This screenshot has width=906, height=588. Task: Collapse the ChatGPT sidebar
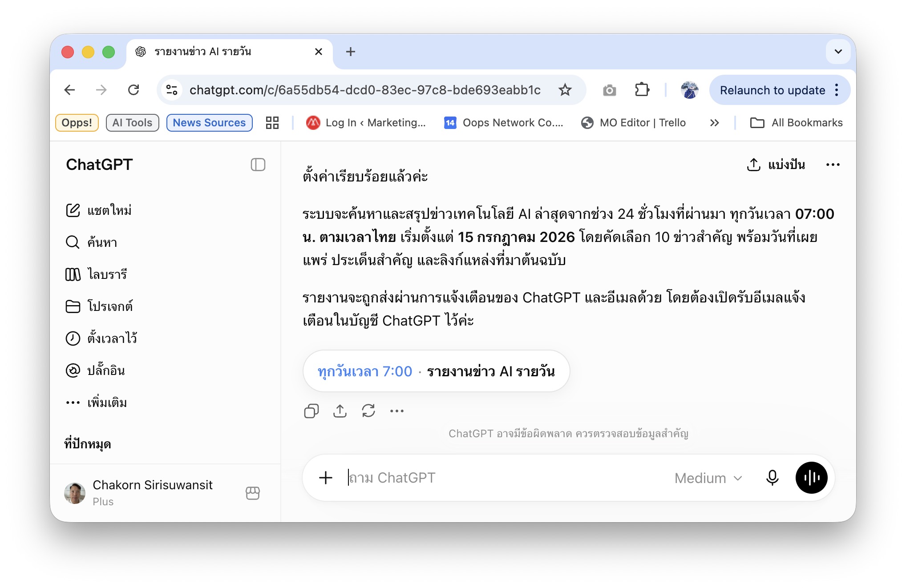coord(258,165)
